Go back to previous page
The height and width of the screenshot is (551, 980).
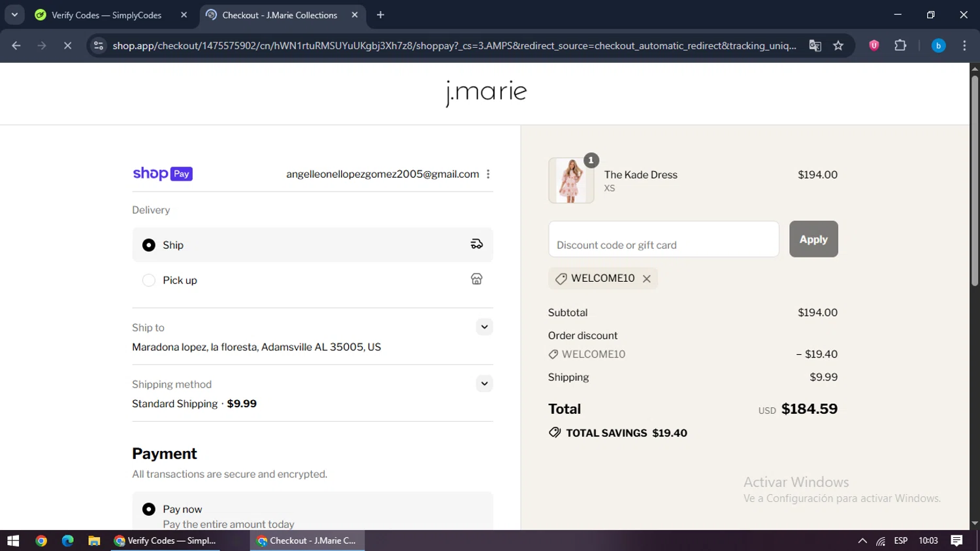(16, 46)
